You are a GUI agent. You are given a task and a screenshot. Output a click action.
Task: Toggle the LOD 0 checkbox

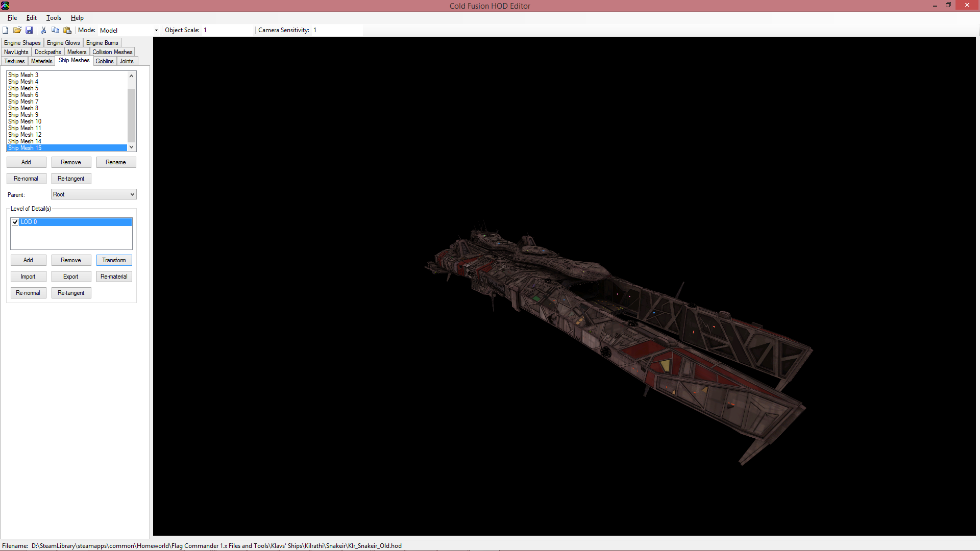[15, 222]
